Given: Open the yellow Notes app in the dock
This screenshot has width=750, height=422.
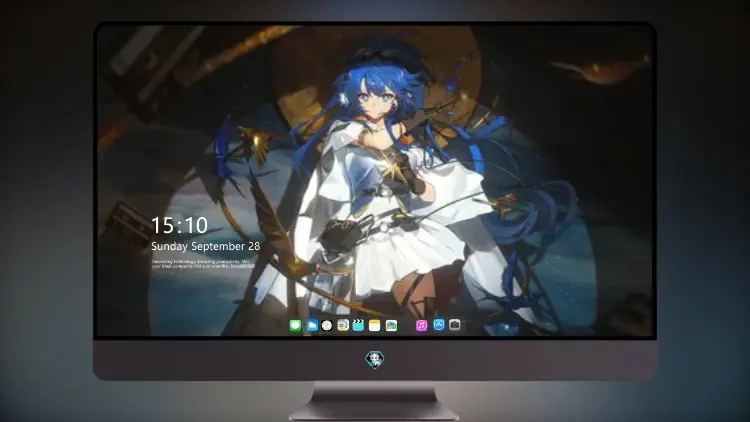Looking at the screenshot, I should pyautogui.click(x=375, y=325).
